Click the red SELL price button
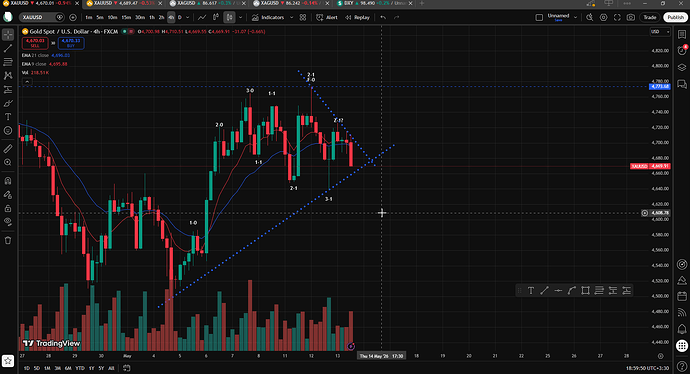 (35, 43)
